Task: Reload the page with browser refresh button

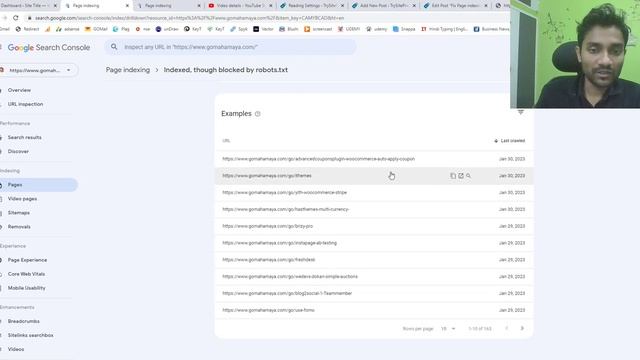Action: click(x=16, y=18)
